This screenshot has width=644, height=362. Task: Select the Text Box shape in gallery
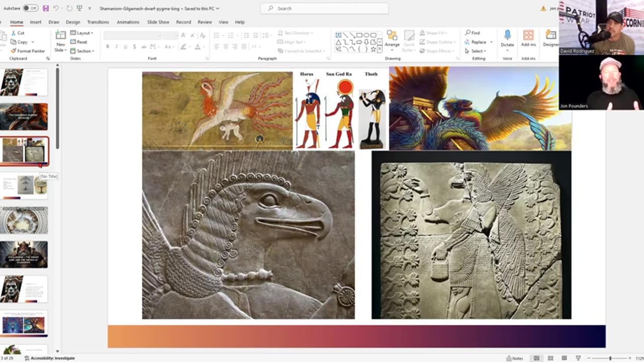coord(339,35)
